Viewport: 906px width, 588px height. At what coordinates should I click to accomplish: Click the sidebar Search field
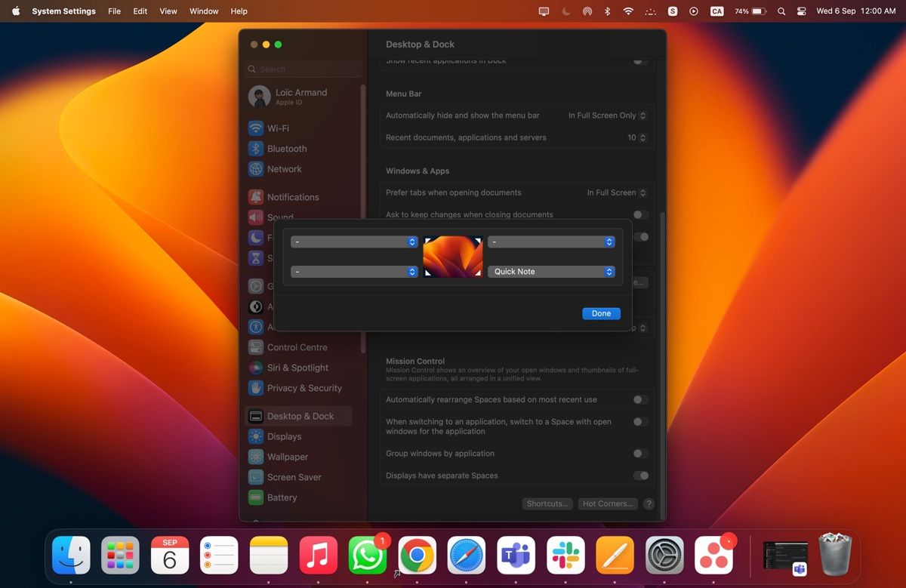coord(302,68)
